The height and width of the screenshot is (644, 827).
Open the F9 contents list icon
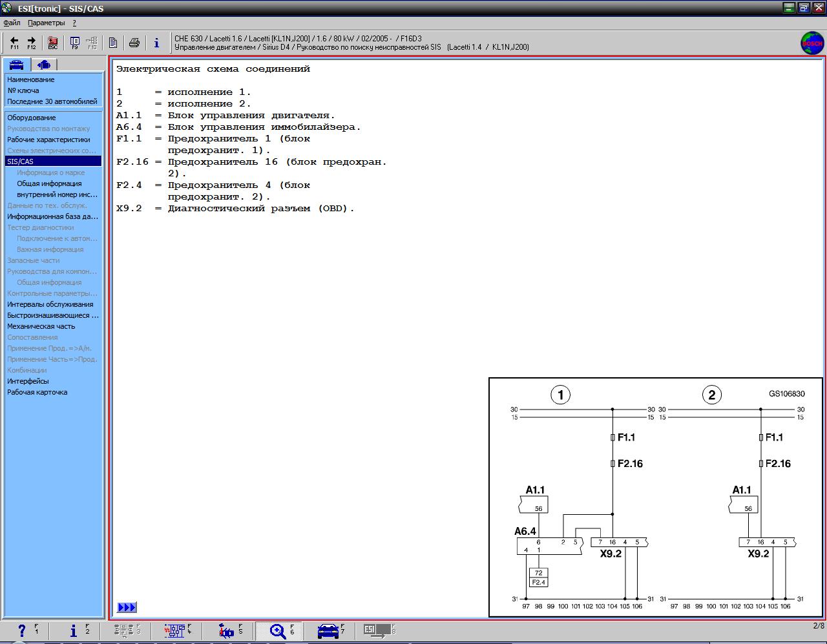point(75,43)
